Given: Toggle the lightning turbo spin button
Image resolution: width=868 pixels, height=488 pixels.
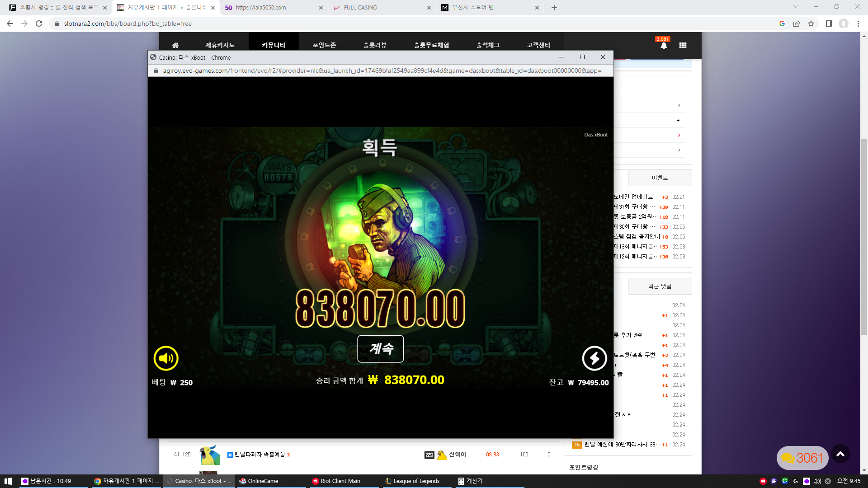Looking at the screenshot, I should coord(594,358).
